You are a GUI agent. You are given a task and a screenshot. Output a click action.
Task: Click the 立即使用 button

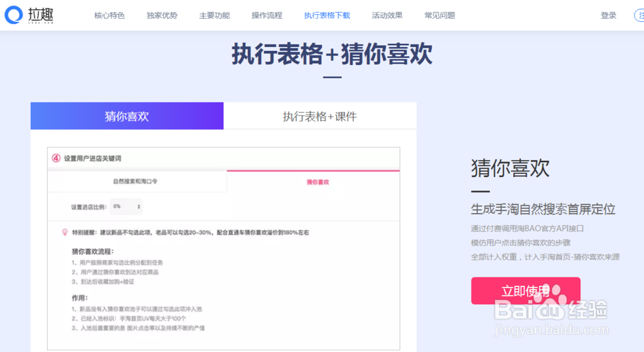(x=526, y=291)
